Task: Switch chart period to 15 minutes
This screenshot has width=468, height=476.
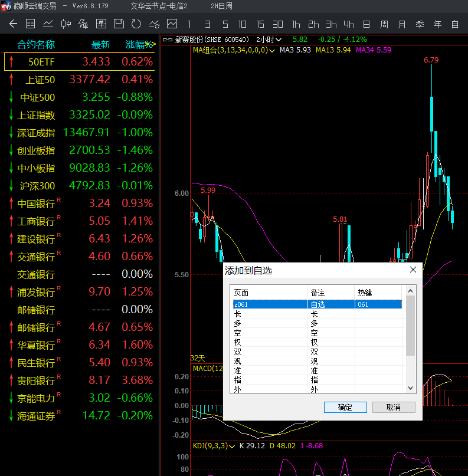Action: coord(260,24)
